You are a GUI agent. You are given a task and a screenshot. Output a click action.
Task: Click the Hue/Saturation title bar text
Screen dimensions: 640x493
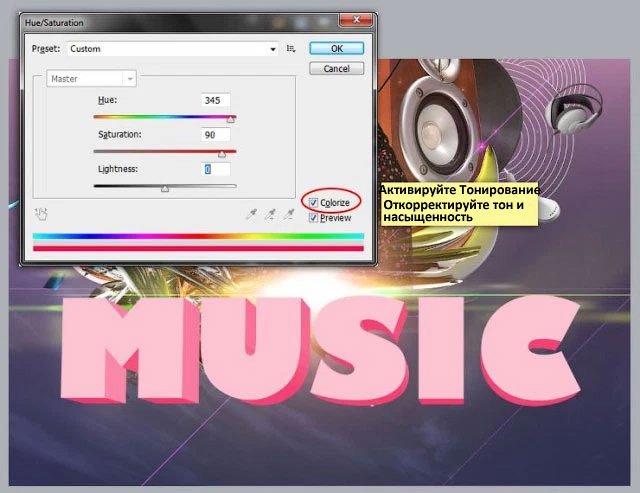pyautogui.click(x=54, y=23)
